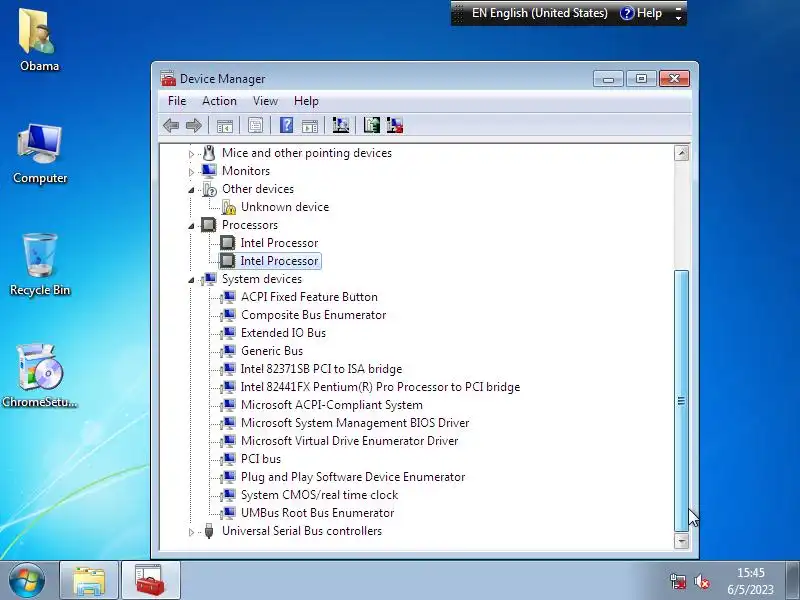This screenshot has height=600, width=800.
Task: Select the Unknown device warning icon
Action: pyautogui.click(x=229, y=207)
